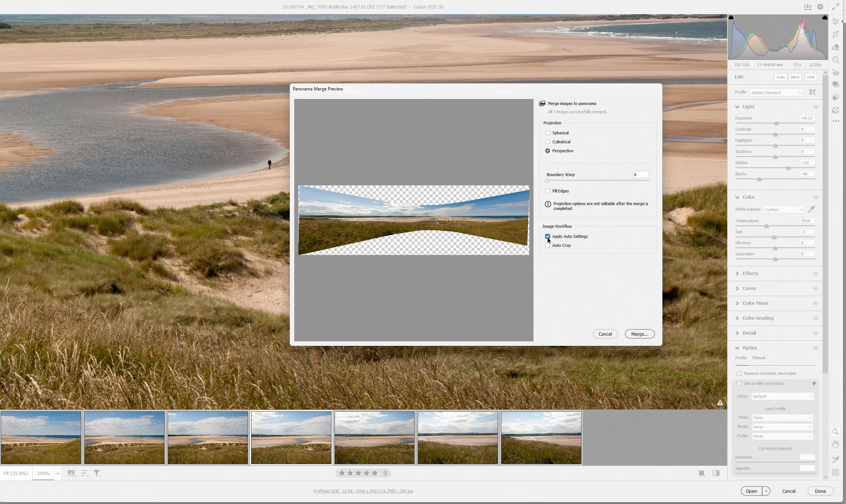
Task: Expand the Effects panel
Action: (750, 274)
